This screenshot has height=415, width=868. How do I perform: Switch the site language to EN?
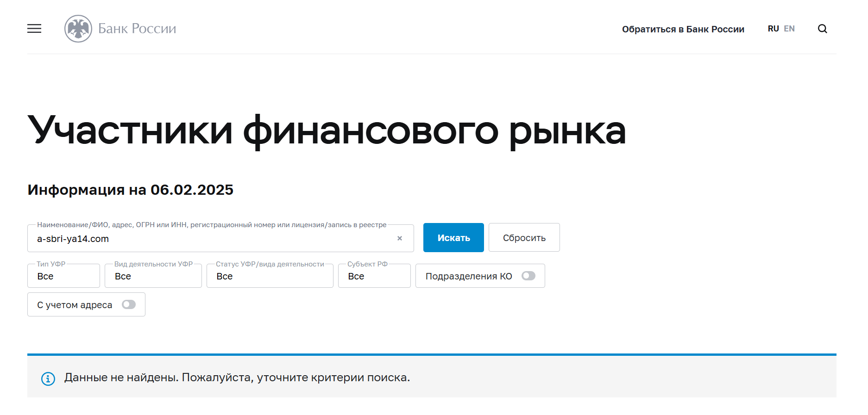[x=789, y=29]
